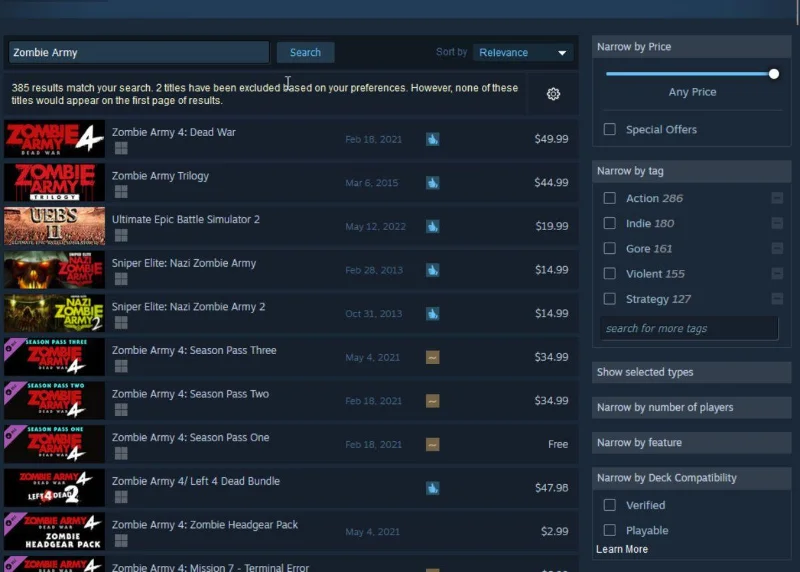
Task: Exclude the Violent tag with its minus icon
Action: click(777, 273)
